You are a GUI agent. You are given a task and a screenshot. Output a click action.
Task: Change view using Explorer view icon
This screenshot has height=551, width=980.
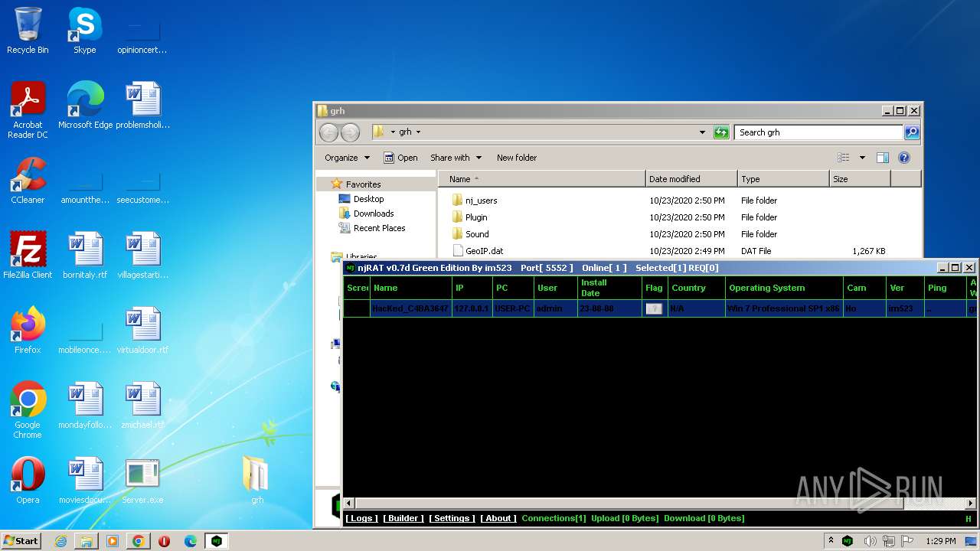[844, 158]
